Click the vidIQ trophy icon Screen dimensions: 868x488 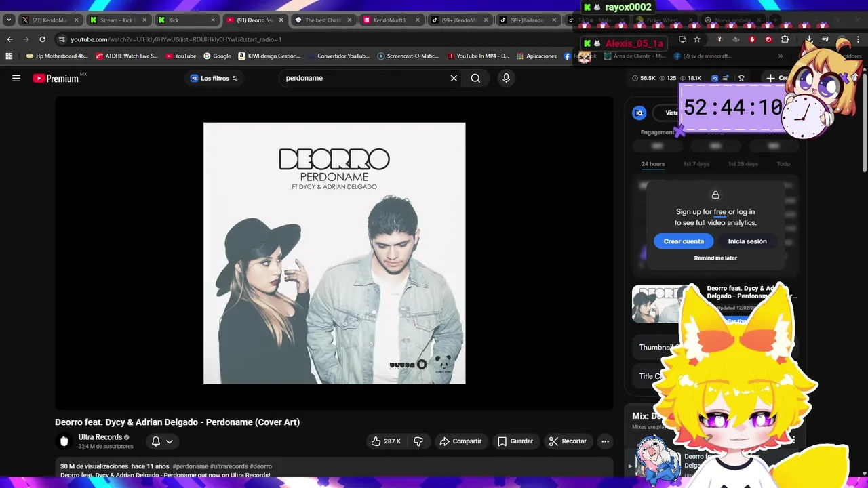741,79
